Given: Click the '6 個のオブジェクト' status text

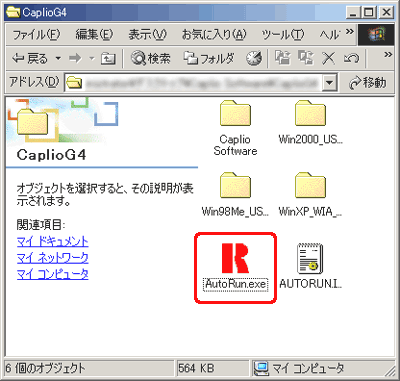Looking at the screenshot, I should click(46, 368).
